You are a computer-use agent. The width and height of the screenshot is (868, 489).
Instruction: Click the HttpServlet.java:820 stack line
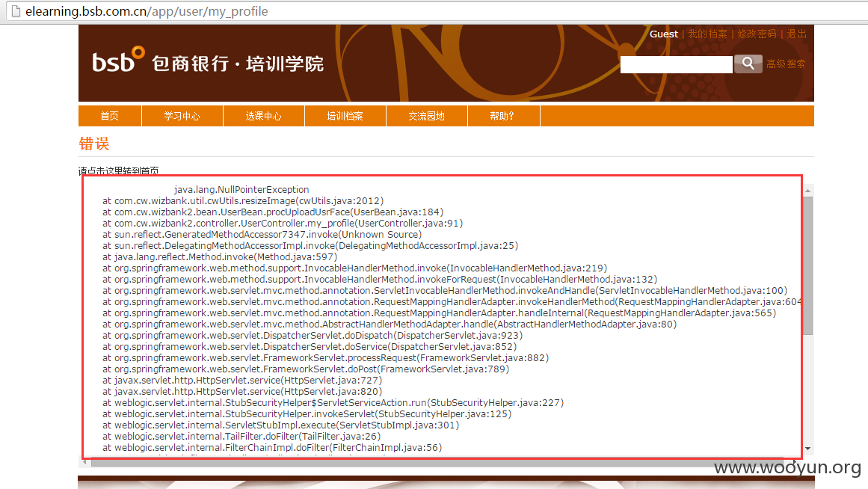click(x=242, y=392)
